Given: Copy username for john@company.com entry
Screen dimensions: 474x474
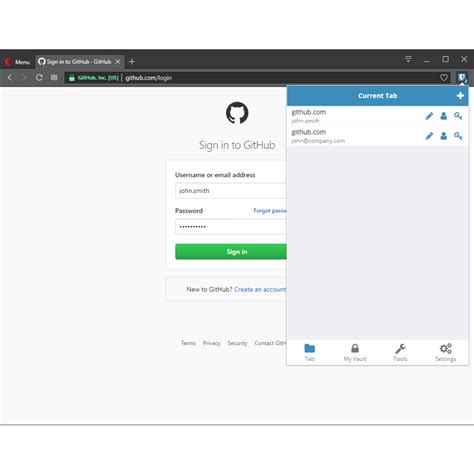Looking at the screenshot, I should (444, 136).
